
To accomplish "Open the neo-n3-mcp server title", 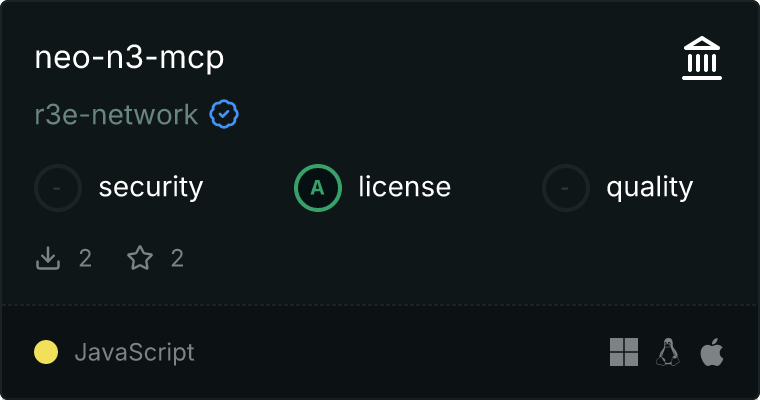I will point(129,58).
